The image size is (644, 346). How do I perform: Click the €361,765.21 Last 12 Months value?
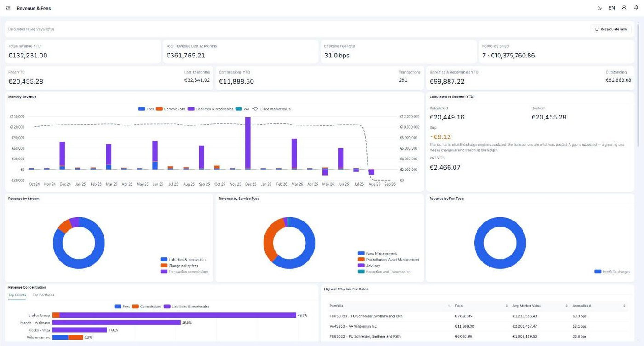click(x=185, y=56)
